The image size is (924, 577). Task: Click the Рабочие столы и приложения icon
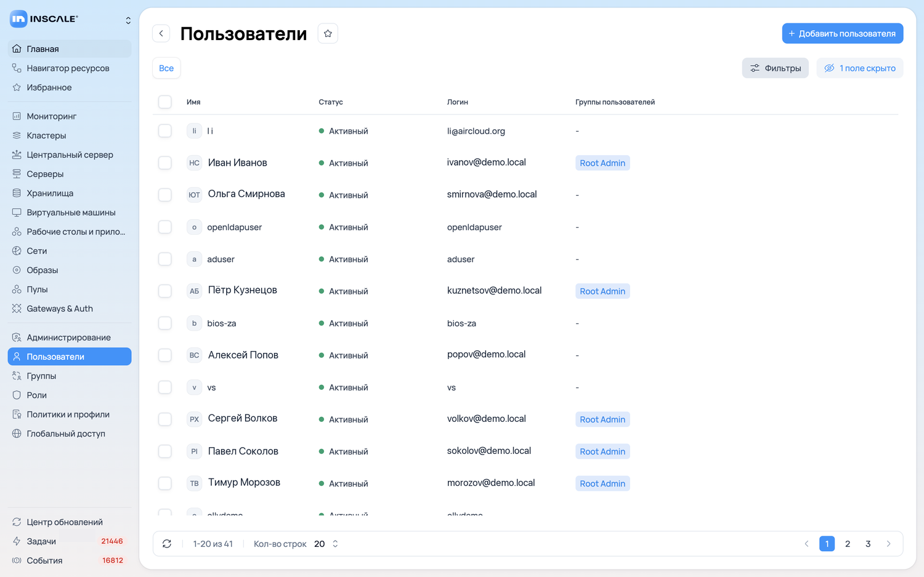[17, 232]
